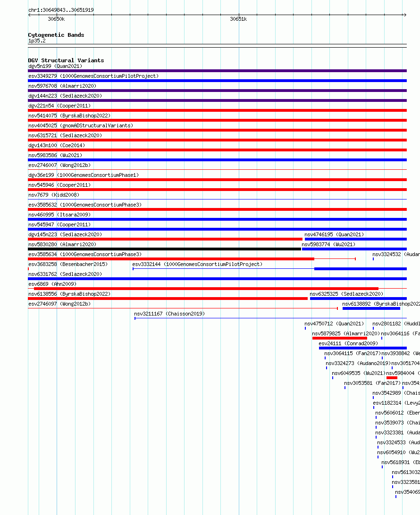The width and height of the screenshot is (420, 515).
Task: Click esv2746007 (Wong2012b) label
Action: 59,165
